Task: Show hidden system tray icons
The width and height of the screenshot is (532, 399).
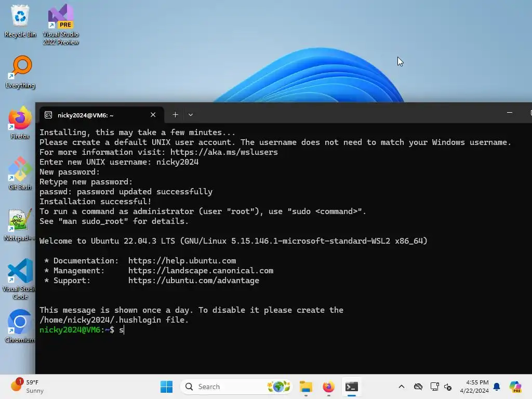Action: click(402, 387)
